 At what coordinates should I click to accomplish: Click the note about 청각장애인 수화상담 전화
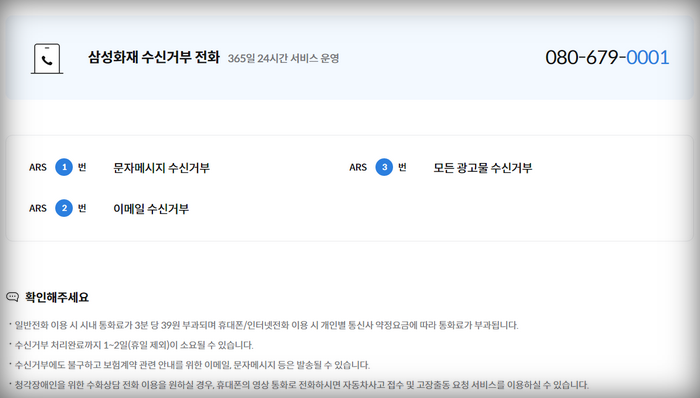[302, 385]
